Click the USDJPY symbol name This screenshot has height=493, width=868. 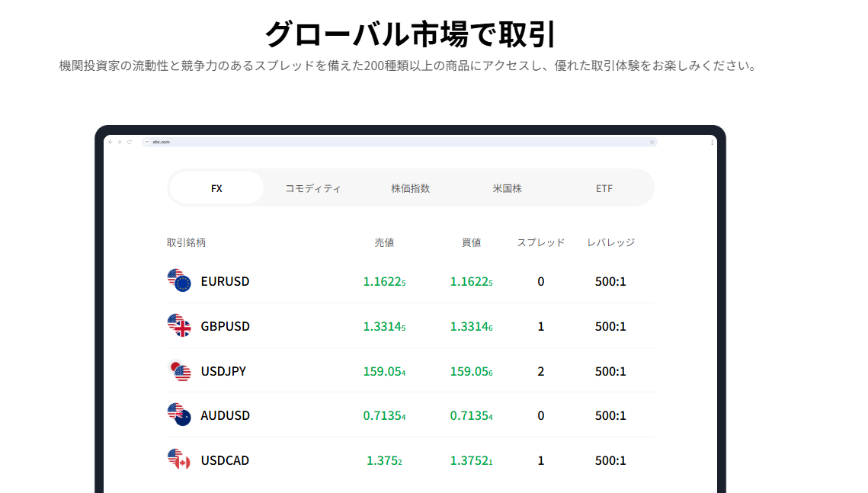tap(223, 371)
